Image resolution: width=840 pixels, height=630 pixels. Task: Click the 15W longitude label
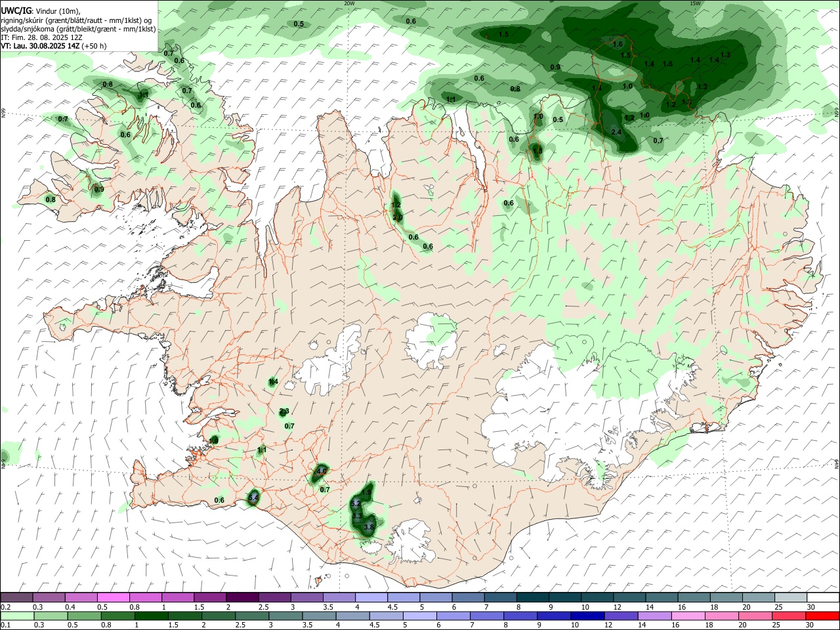(695, 3)
